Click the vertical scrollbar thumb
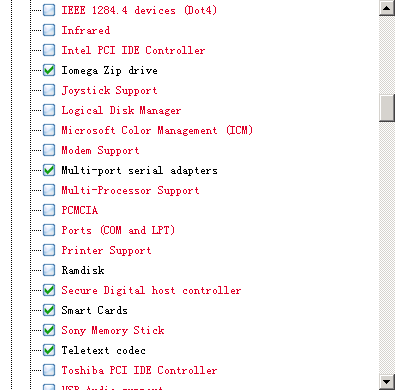395x390 pixels. coord(387,108)
